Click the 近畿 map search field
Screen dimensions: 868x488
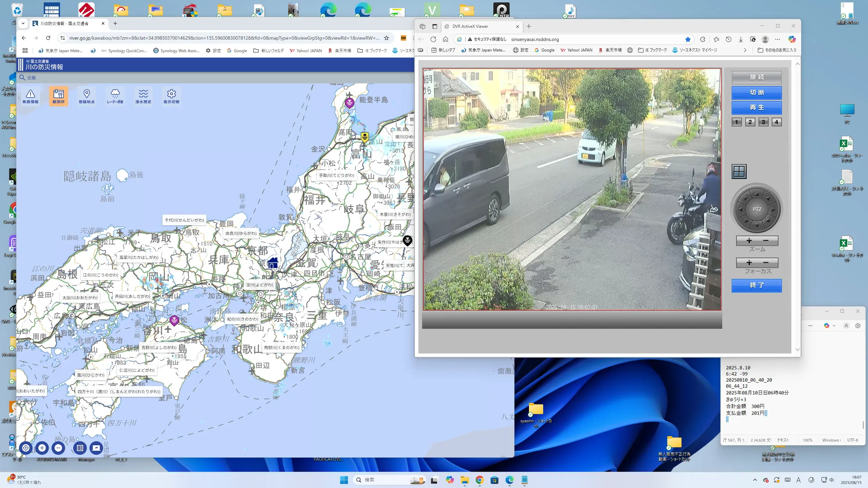coord(32,78)
